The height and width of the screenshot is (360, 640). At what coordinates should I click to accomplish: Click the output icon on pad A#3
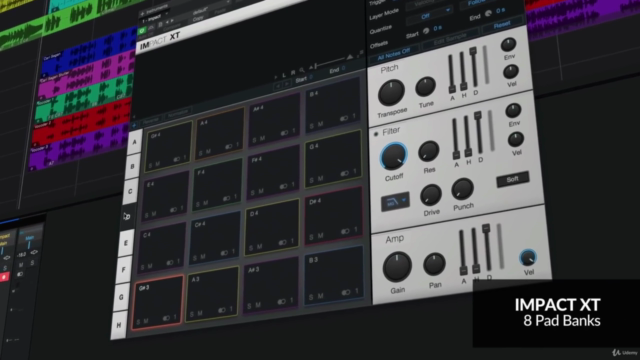tap(281, 302)
